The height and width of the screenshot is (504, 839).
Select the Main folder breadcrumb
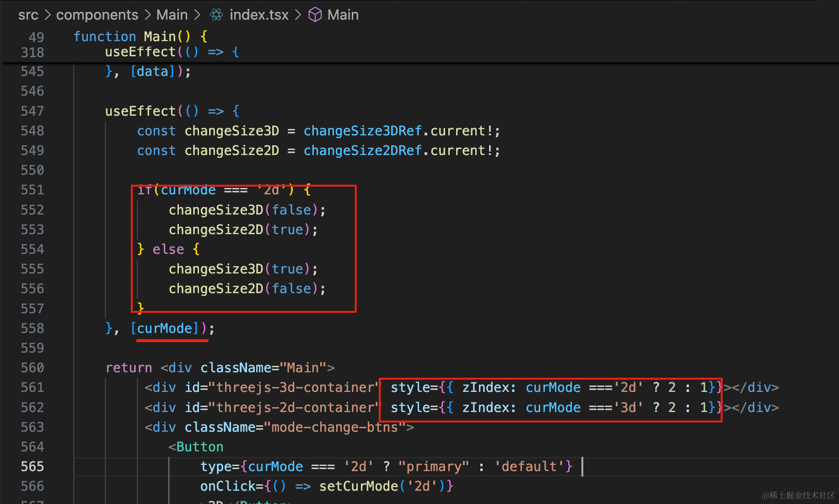pyautogui.click(x=172, y=15)
